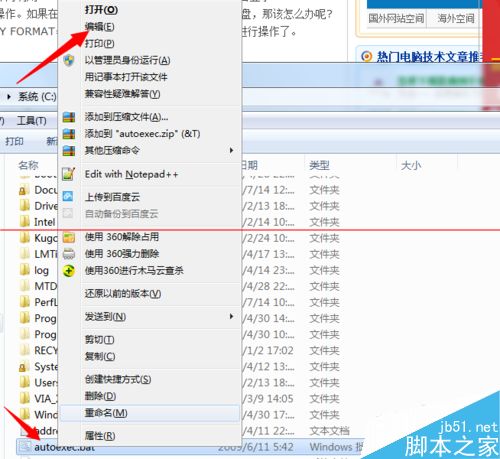Select 创建快捷方式(S)
Viewport: 500px width, 459px height.
[x=118, y=379]
